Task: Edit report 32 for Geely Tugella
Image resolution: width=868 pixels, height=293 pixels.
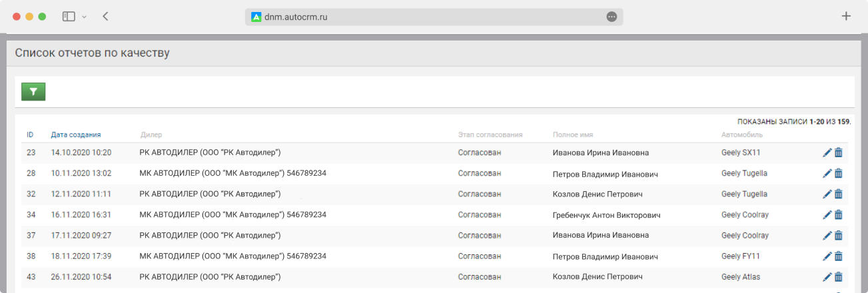Action: (827, 194)
